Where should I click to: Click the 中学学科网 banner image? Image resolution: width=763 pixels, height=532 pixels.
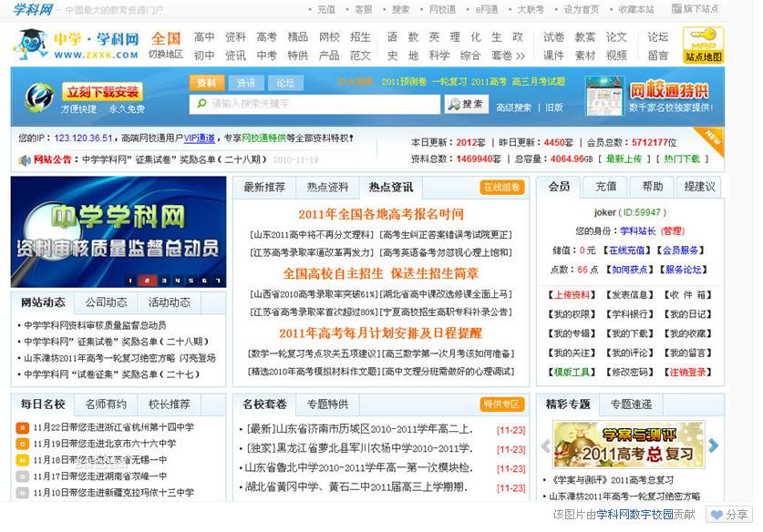click(119, 232)
